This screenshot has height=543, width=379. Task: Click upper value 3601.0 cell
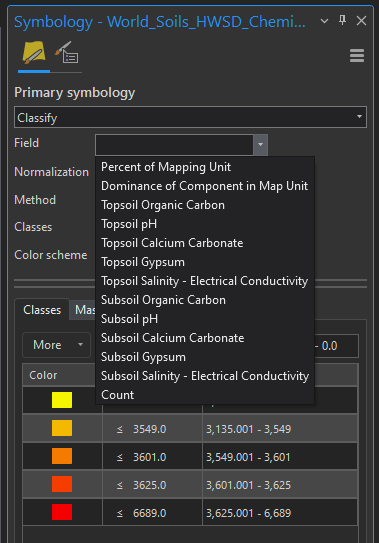tap(152, 457)
